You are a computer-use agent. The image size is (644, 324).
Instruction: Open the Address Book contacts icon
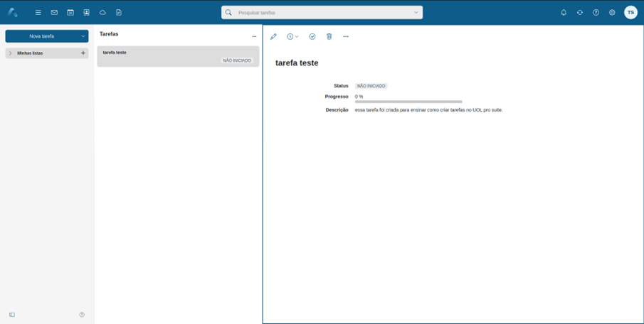pyautogui.click(x=87, y=13)
